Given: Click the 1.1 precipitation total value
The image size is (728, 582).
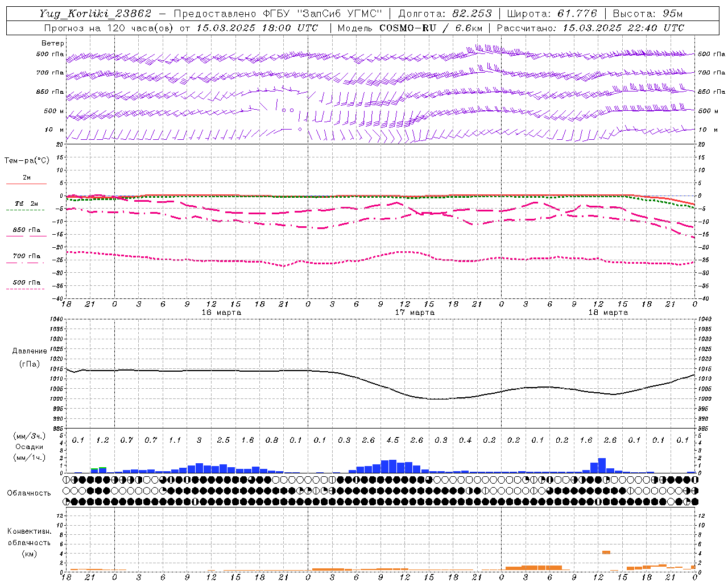Looking at the screenshot, I should point(175,440).
